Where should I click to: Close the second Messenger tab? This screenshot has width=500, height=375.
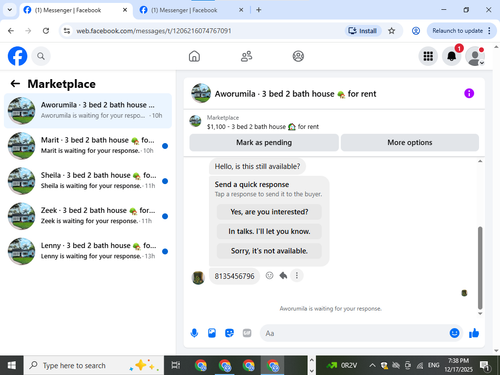(241, 10)
